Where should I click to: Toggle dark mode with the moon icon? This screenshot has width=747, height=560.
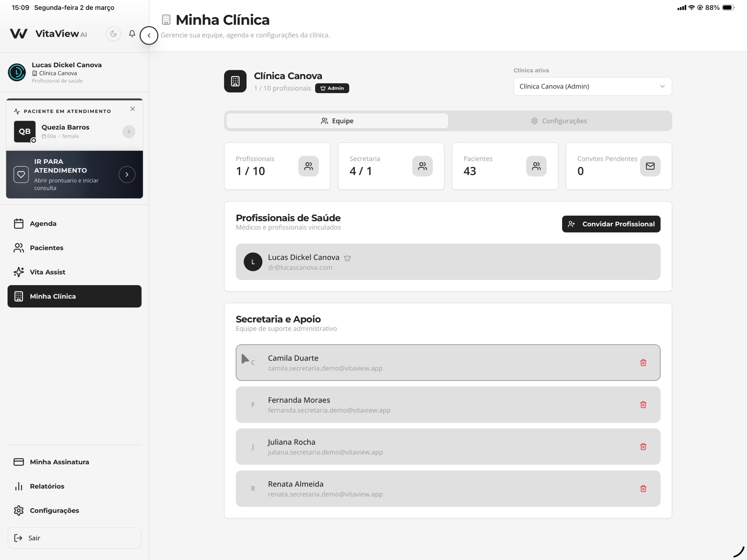[x=113, y=34]
